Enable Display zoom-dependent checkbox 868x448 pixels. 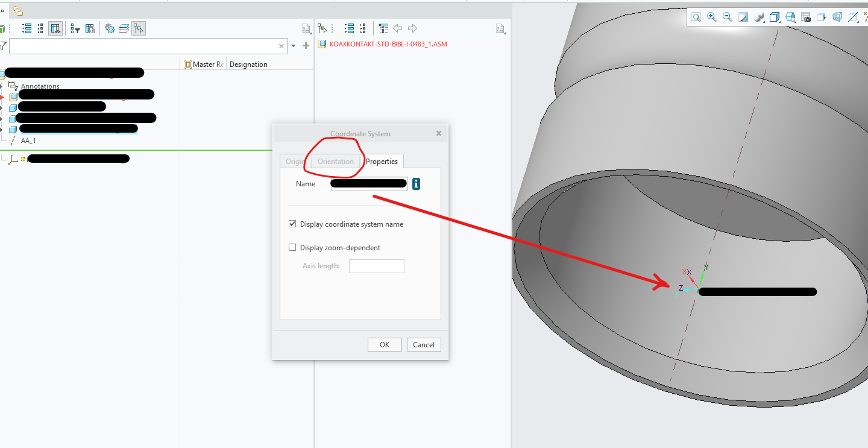click(x=293, y=248)
